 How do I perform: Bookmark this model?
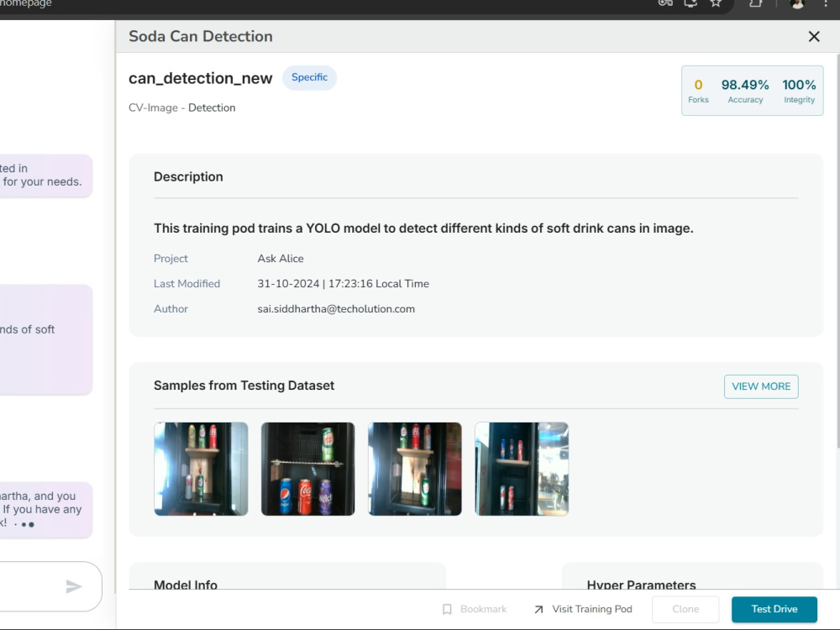click(475, 609)
